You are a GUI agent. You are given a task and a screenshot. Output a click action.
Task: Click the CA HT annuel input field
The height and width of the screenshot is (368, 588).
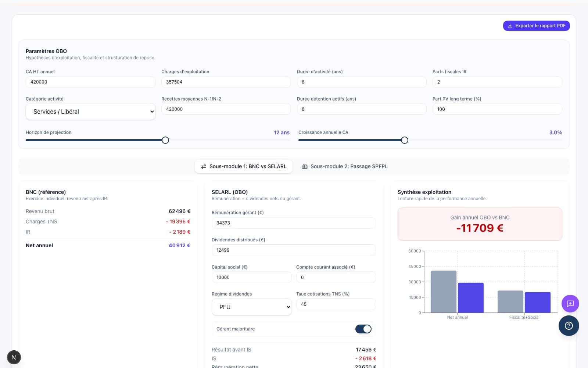90,82
